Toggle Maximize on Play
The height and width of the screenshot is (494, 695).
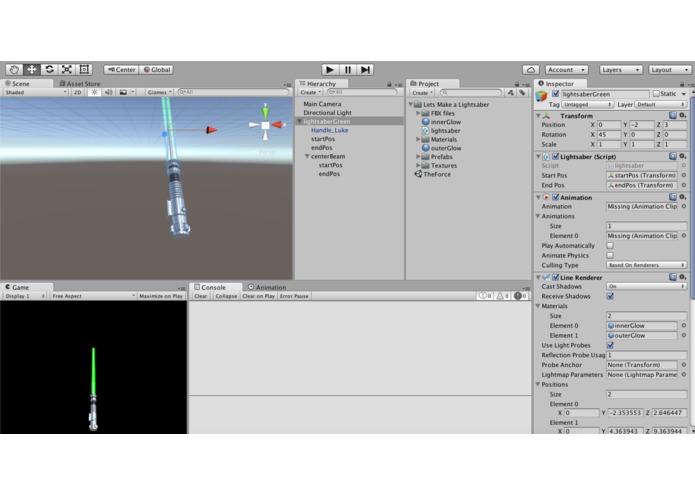pos(161,296)
